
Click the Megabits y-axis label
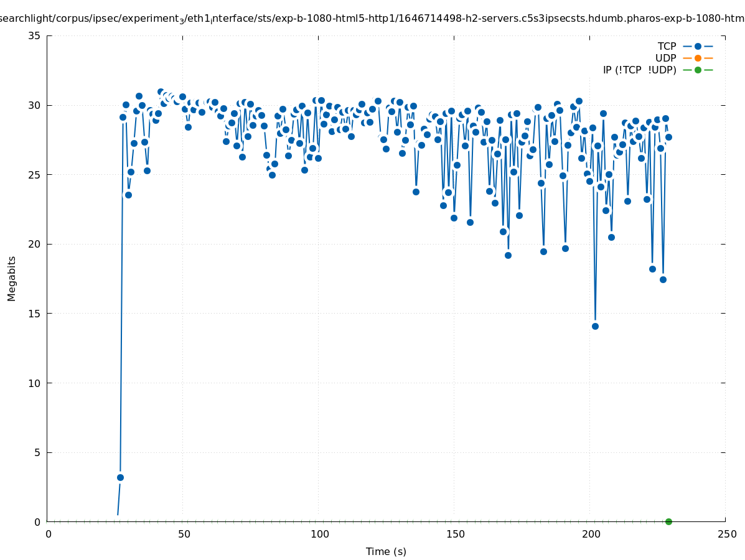pos(12,278)
